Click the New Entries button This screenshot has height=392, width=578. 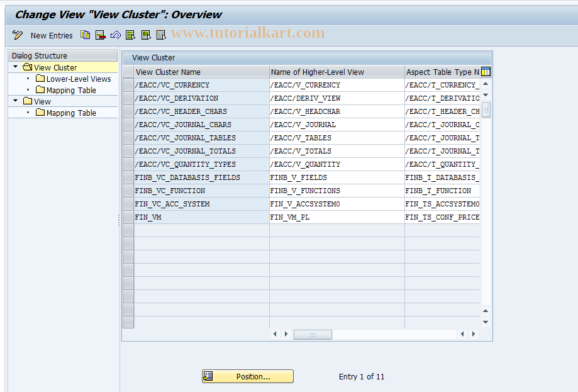click(x=51, y=36)
